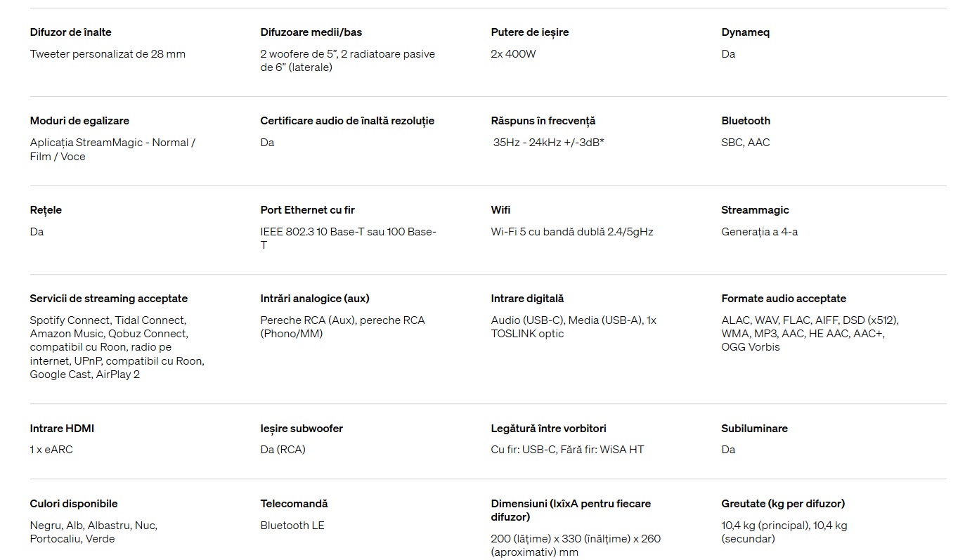Click the 'Telecomandă' heading above Bluetooth LE
This screenshot has height=560, width=965.
(x=294, y=504)
